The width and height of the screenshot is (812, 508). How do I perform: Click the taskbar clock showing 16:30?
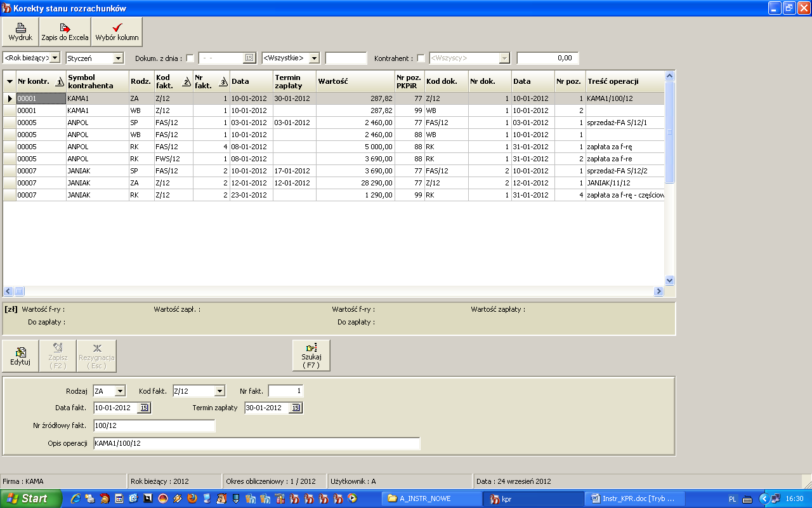click(794, 499)
